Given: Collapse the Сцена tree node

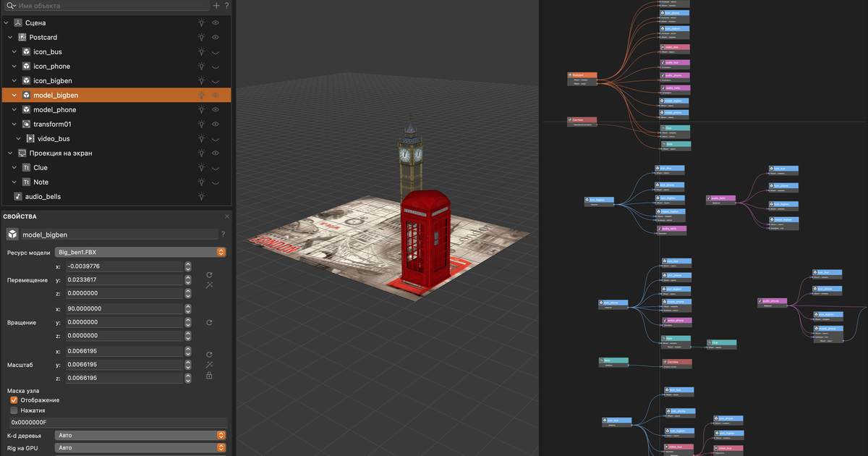Looking at the screenshot, I should 4,22.
